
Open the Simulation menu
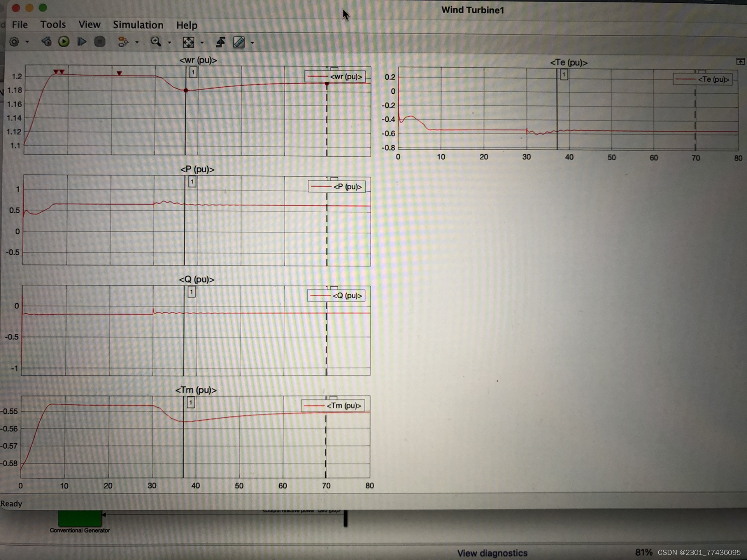point(138,25)
